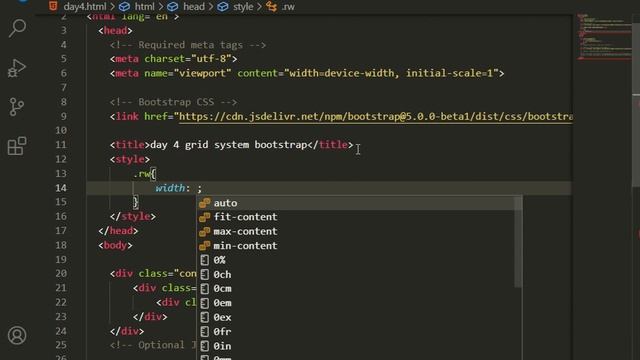This screenshot has height=360, width=640.
Task: Click line number 9 in gutter
Action: point(64,116)
